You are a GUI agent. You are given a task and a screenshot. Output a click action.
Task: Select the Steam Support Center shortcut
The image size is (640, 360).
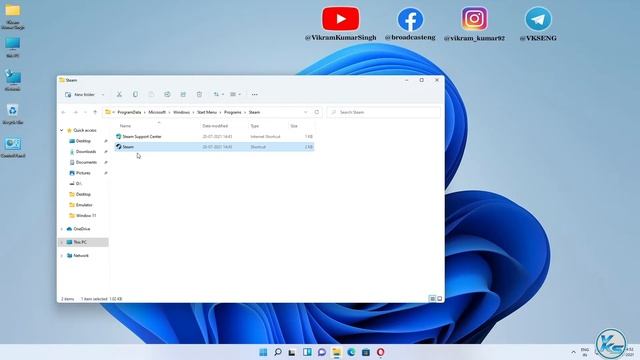(214, 136)
